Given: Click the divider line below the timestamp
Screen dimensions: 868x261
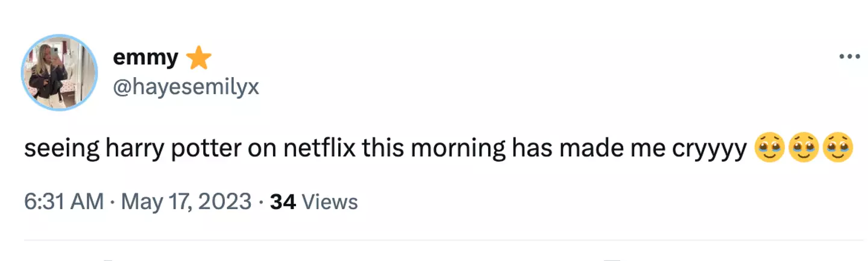Looking at the screenshot, I should [434, 240].
